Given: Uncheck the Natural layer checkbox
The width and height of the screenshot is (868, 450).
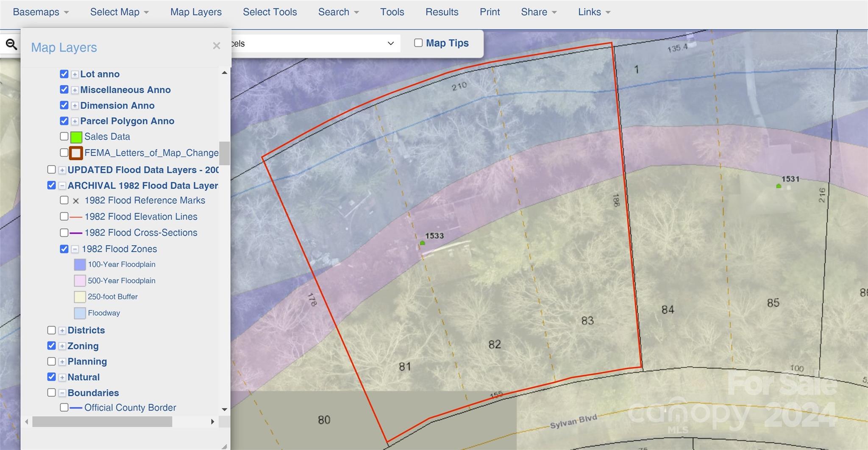Looking at the screenshot, I should (51, 377).
